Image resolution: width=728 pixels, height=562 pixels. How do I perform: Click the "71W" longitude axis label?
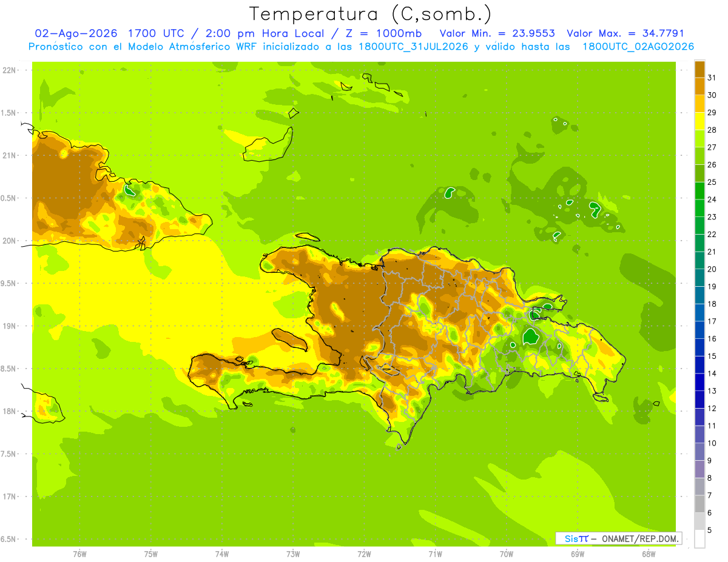[x=435, y=554]
